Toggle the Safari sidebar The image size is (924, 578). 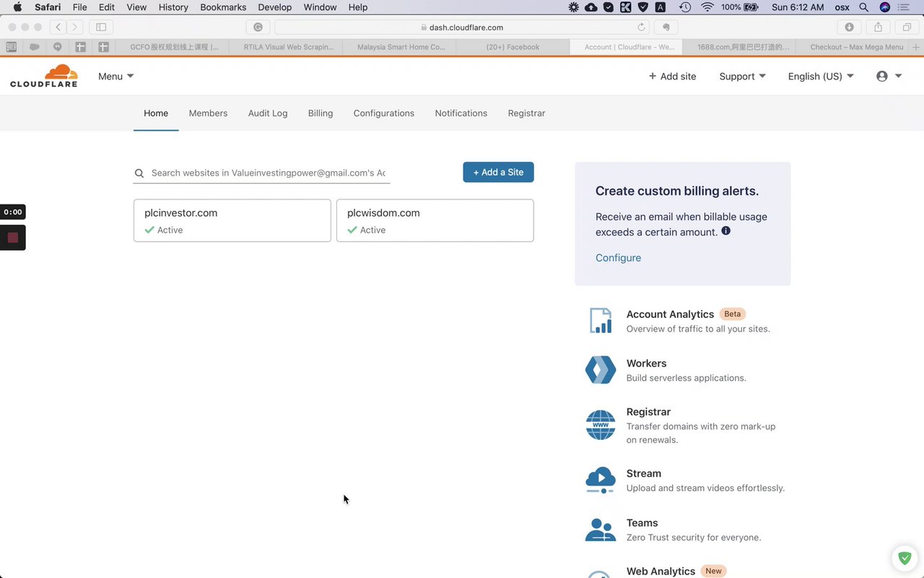pos(101,27)
